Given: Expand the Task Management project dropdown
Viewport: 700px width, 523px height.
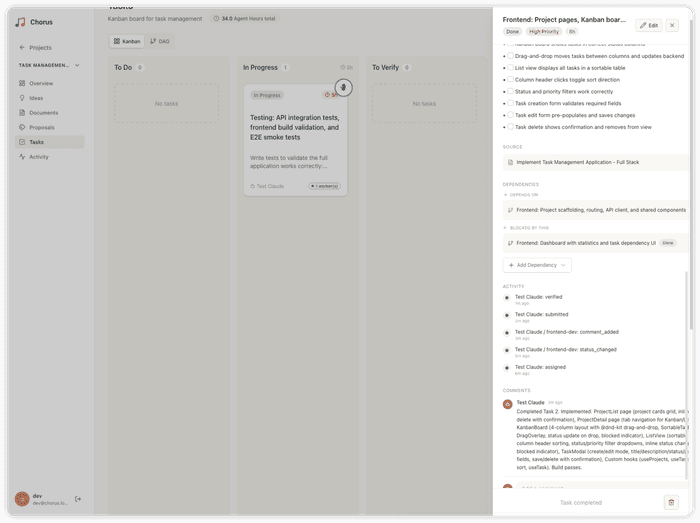Looking at the screenshot, I should point(77,65).
